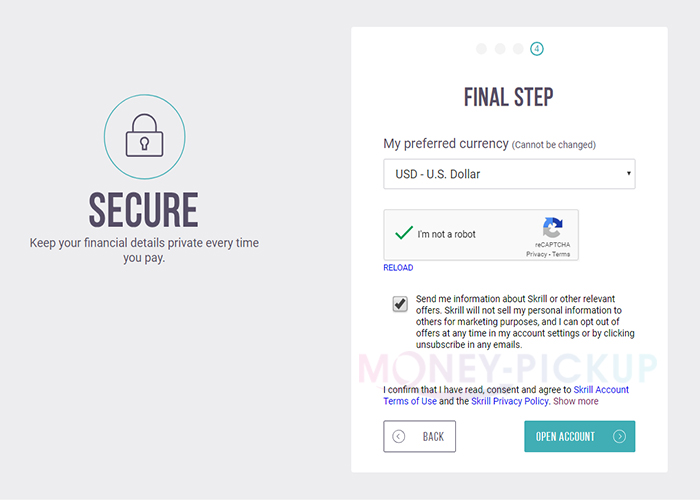Screen dimensions: 700x500
Task: Click the RELOAD captcha link
Action: point(398,268)
